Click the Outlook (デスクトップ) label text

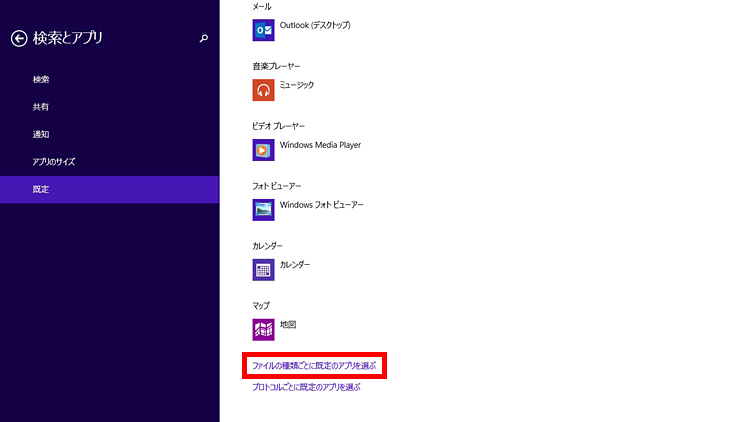(315, 25)
